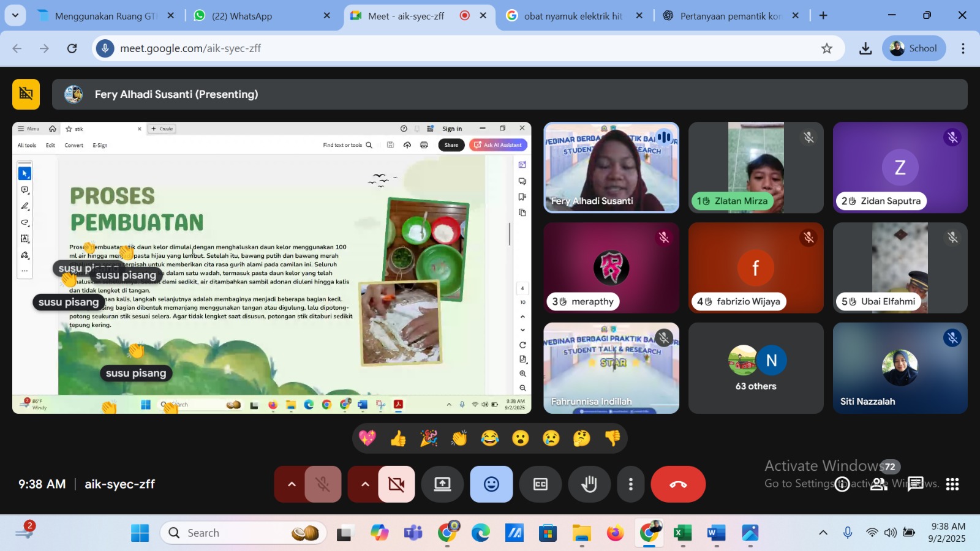Open the Meet activities grid icon
This screenshot has height=551, width=980.
coord(952,484)
